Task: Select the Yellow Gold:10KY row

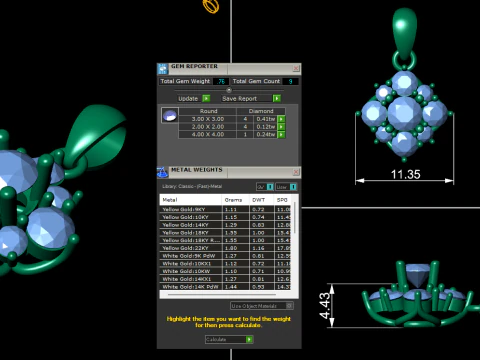Action: (x=225, y=217)
